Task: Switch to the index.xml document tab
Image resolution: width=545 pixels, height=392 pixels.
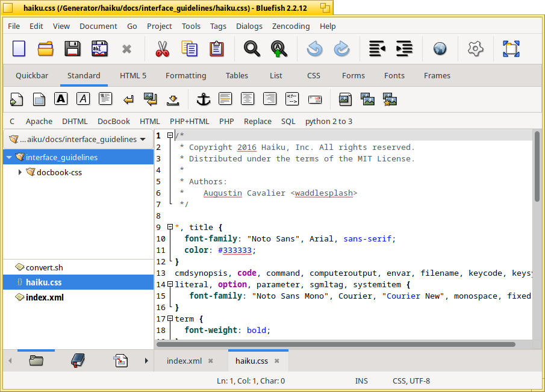Action: [x=184, y=361]
